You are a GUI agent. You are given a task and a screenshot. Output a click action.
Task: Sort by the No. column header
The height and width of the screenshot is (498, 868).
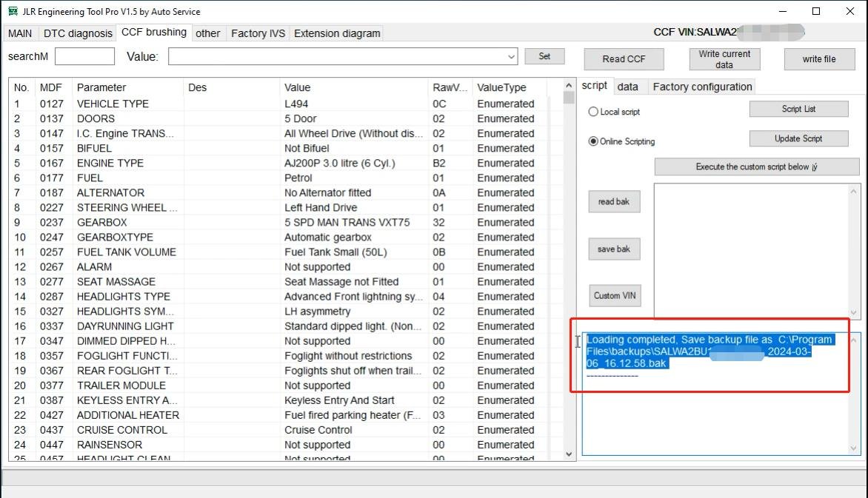pyautogui.click(x=21, y=87)
